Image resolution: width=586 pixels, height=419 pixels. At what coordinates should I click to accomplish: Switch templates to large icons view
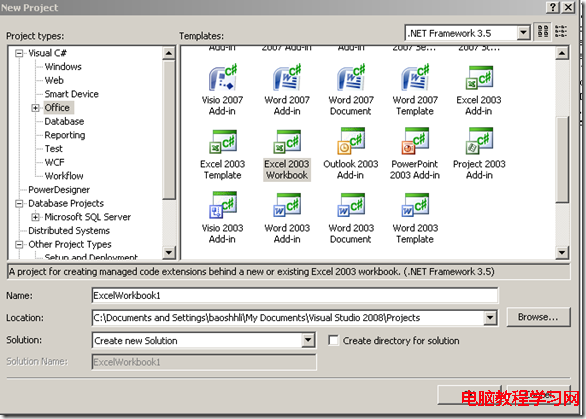pyautogui.click(x=543, y=31)
